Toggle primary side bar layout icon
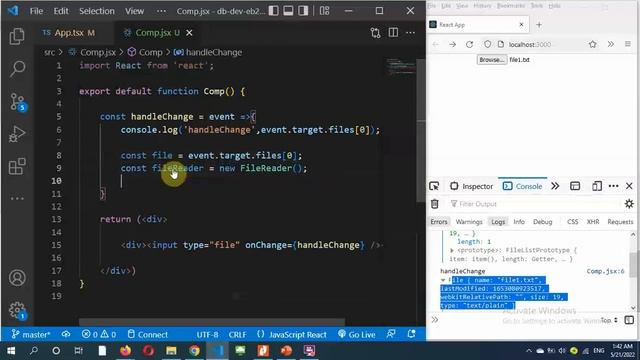640x360 pixels. 273,11
